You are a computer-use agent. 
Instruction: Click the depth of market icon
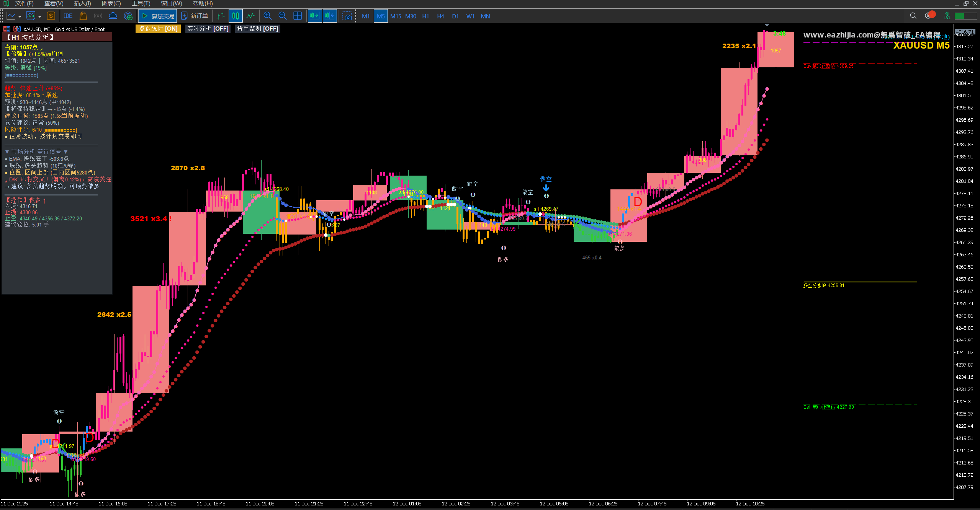coord(17,29)
